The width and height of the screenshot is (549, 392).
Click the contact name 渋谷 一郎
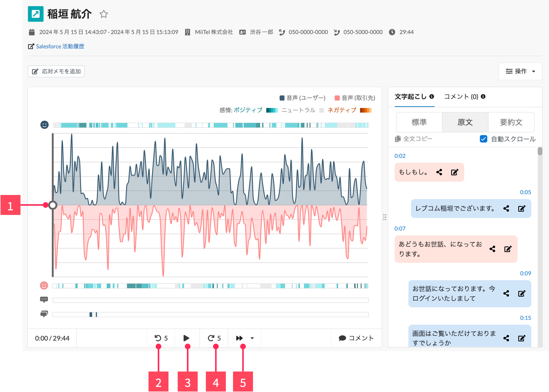coord(262,32)
